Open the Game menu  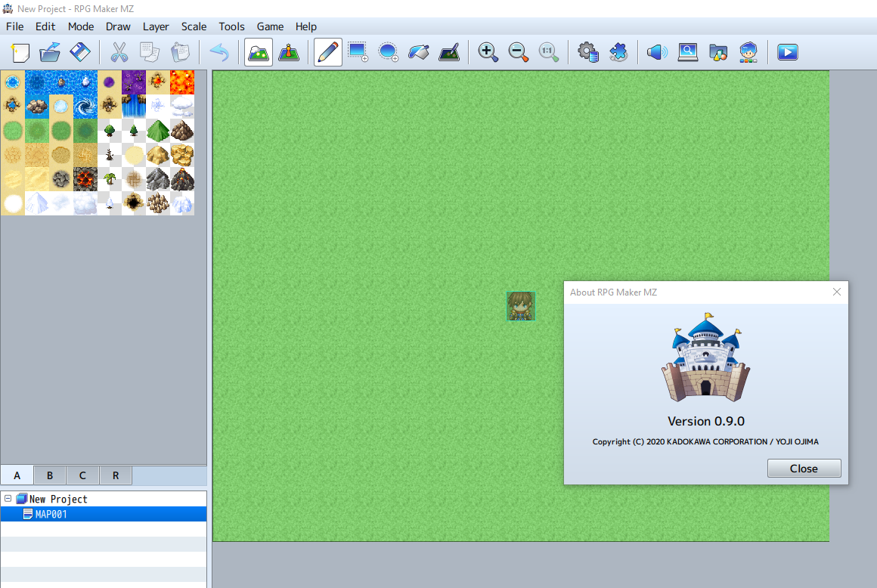(270, 26)
